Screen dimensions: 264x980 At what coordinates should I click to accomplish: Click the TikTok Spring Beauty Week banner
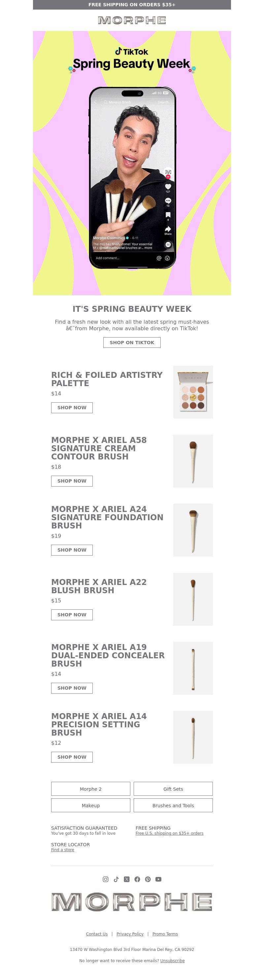[x=132, y=163]
